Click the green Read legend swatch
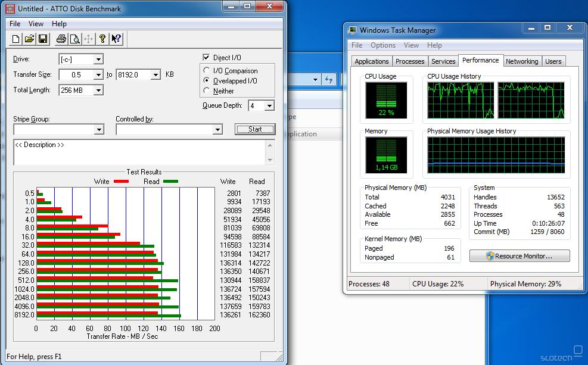Viewport: 588px width, 365px height. [x=170, y=182]
